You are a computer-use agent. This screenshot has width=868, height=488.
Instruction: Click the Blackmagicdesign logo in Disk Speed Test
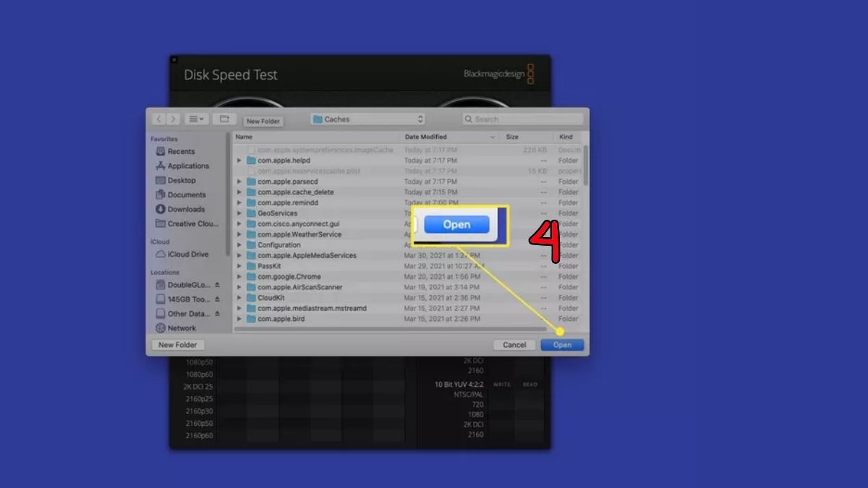(x=499, y=74)
